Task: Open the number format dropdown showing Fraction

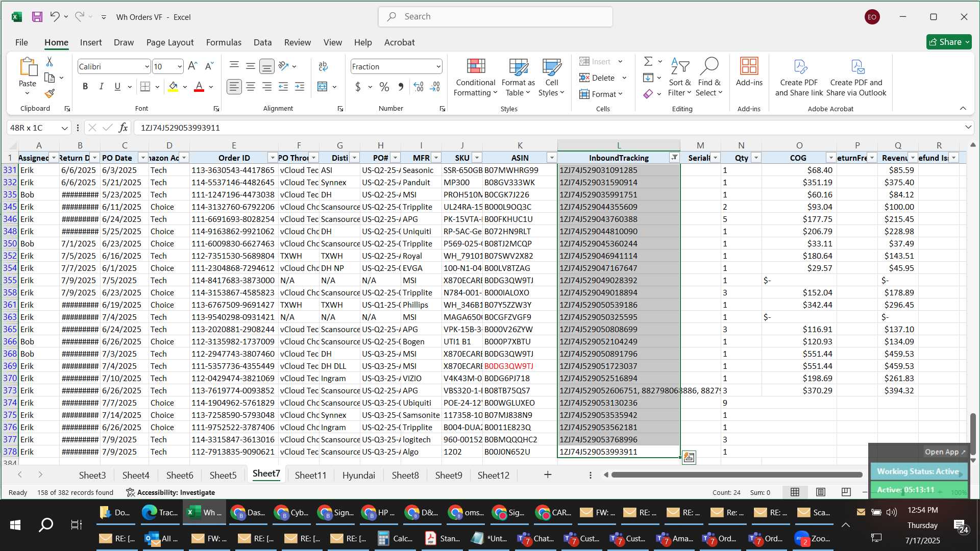Action: click(438, 67)
